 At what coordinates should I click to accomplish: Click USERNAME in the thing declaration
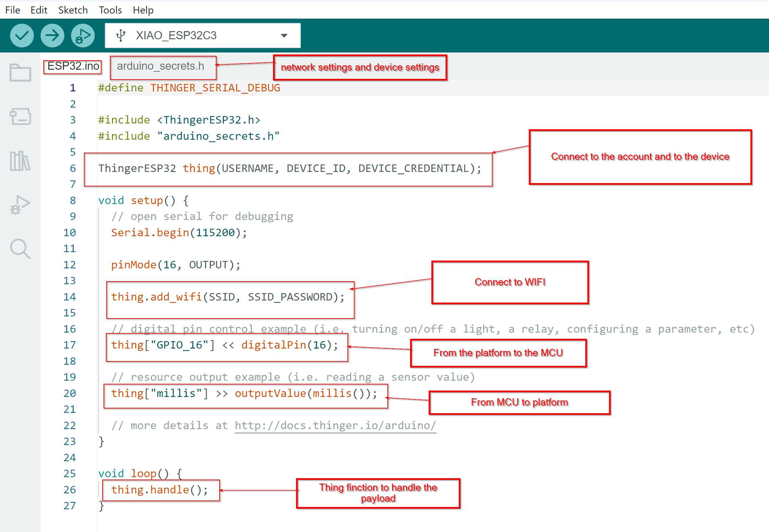[x=248, y=168]
